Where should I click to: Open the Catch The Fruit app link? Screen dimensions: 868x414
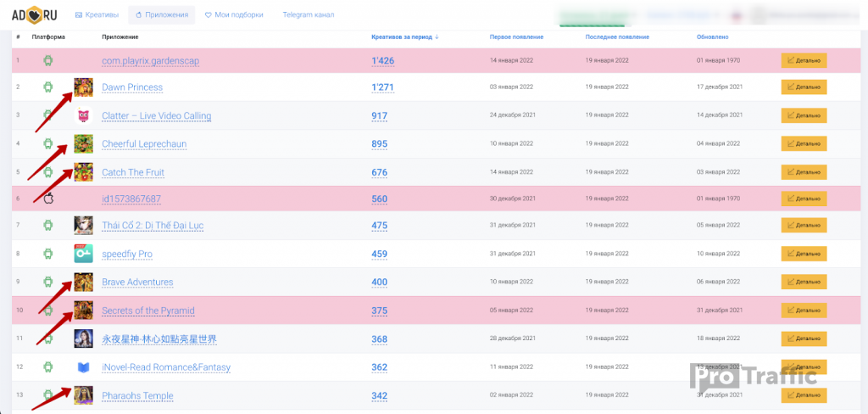tap(133, 172)
